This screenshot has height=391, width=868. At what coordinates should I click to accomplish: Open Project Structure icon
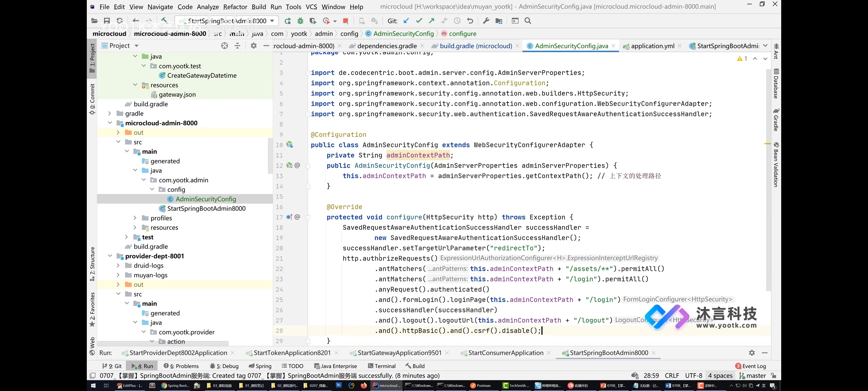click(499, 21)
